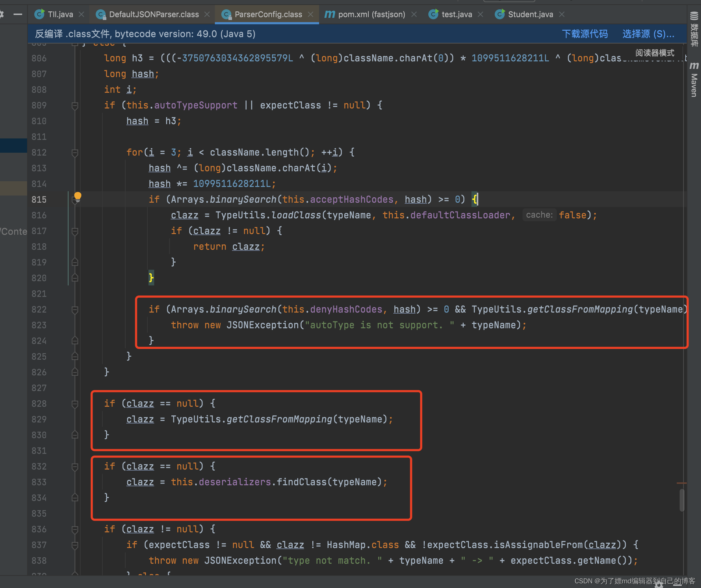Collapse the if block at line 817

pos(75,232)
